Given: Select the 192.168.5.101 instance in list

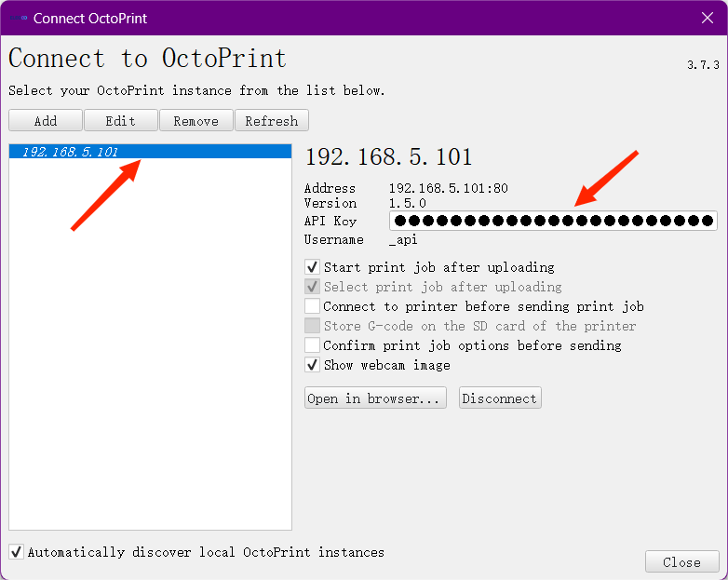Looking at the screenshot, I should coord(70,152).
